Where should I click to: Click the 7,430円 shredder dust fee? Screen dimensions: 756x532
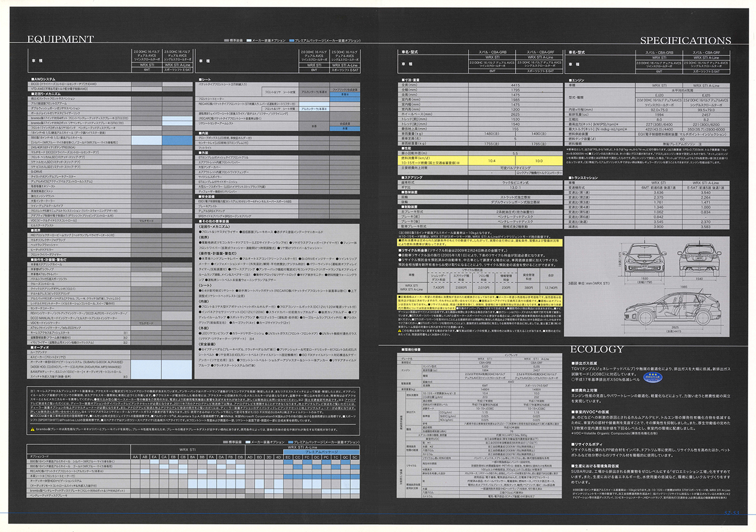pos(439,288)
